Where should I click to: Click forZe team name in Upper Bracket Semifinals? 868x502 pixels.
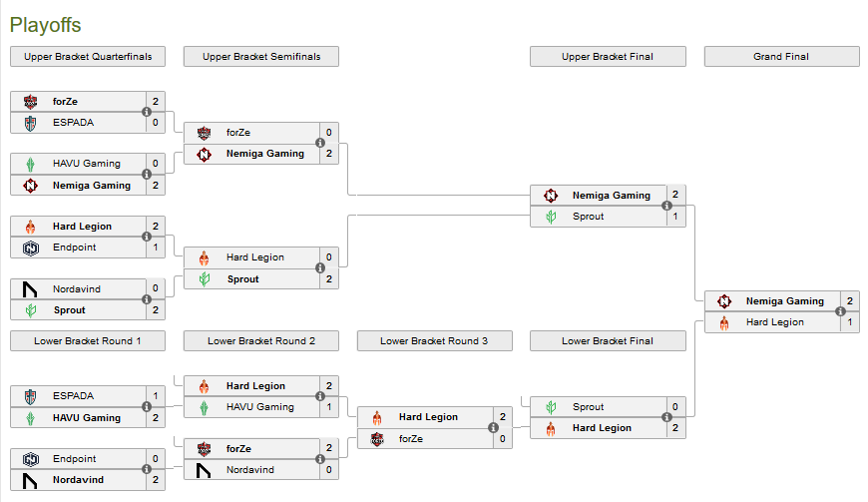(238, 133)
